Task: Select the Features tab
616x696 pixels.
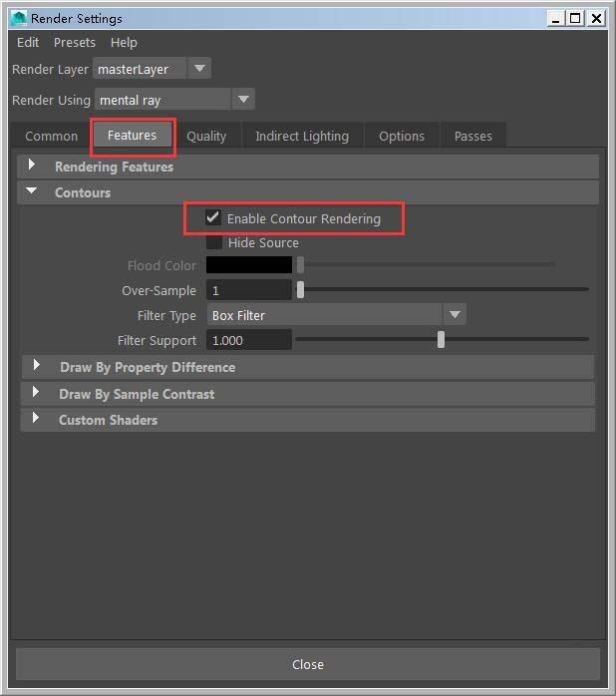Action: click(132, 135)
